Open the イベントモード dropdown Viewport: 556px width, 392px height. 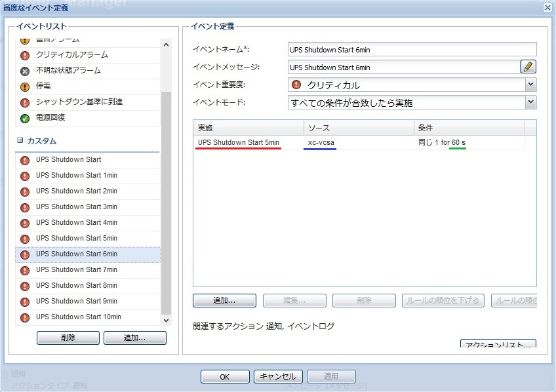[x=530, y=102]
